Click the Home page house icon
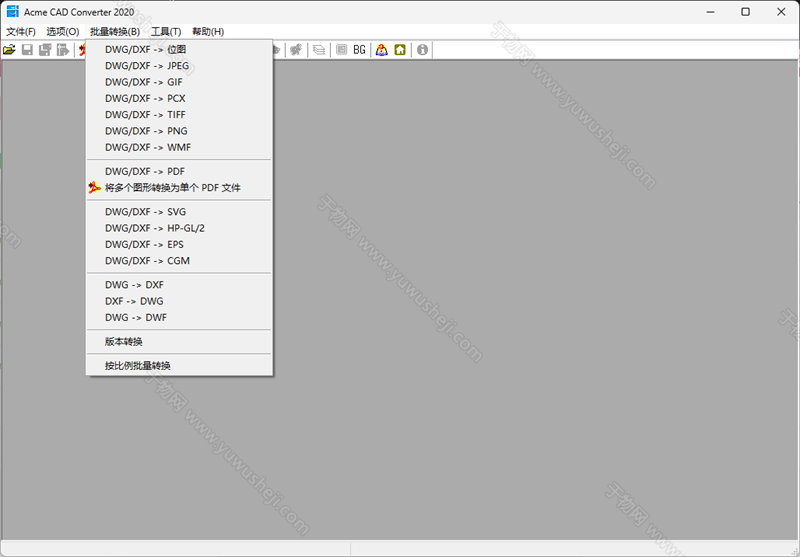The width and height of the screenshot is (800, 557). [400, 49]
